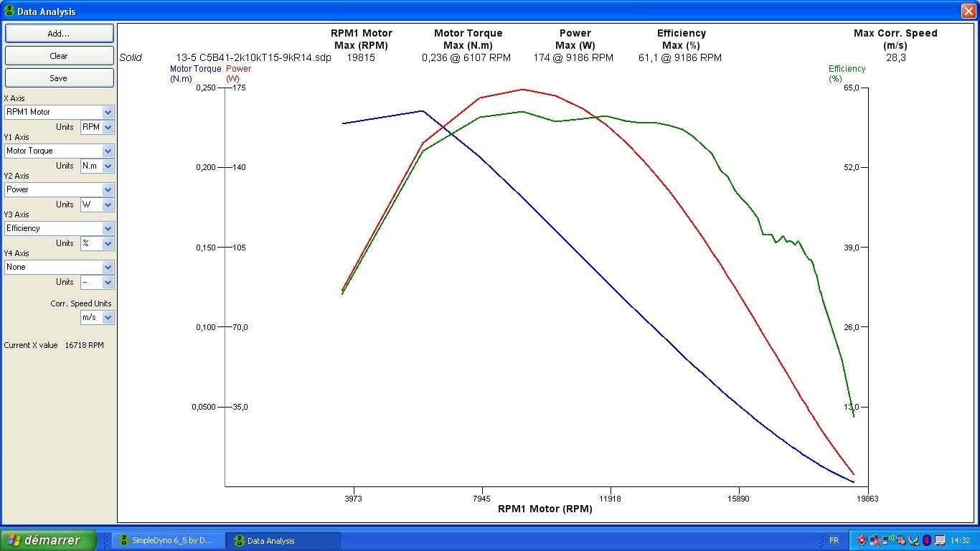The width and height of the screenshot is (980, 551).
Task: Click the Save button
Action: 59,78
